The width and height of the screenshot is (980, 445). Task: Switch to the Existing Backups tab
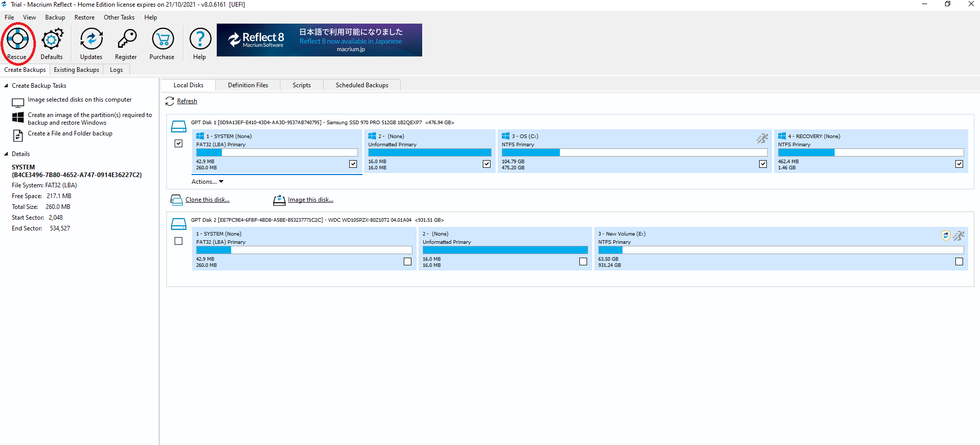pyautogui.click(x=77, y=70)
